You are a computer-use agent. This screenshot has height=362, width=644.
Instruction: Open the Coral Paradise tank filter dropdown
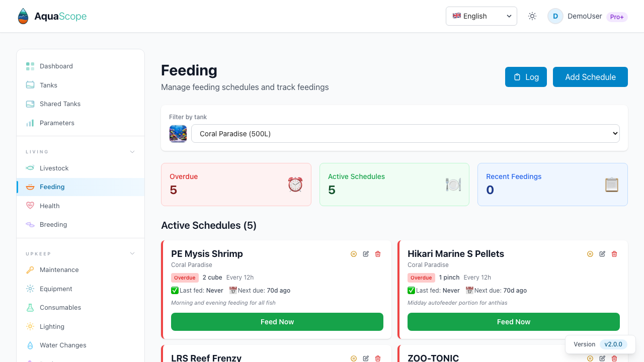[405, 134]
